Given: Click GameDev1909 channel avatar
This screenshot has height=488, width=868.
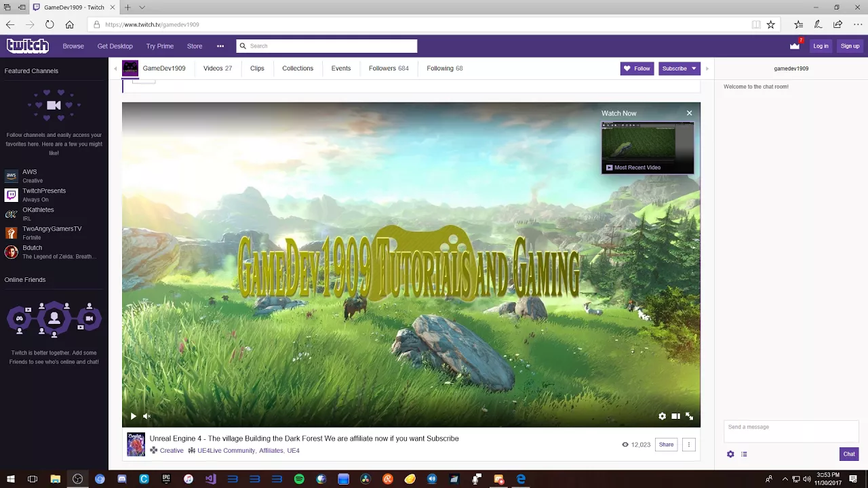Looking at the screenshot, I should tap(130, 68).
